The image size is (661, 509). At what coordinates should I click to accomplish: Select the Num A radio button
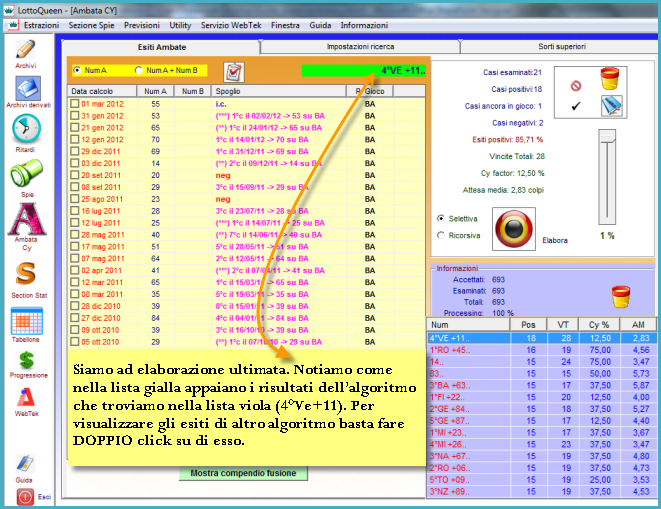[77, 70]
